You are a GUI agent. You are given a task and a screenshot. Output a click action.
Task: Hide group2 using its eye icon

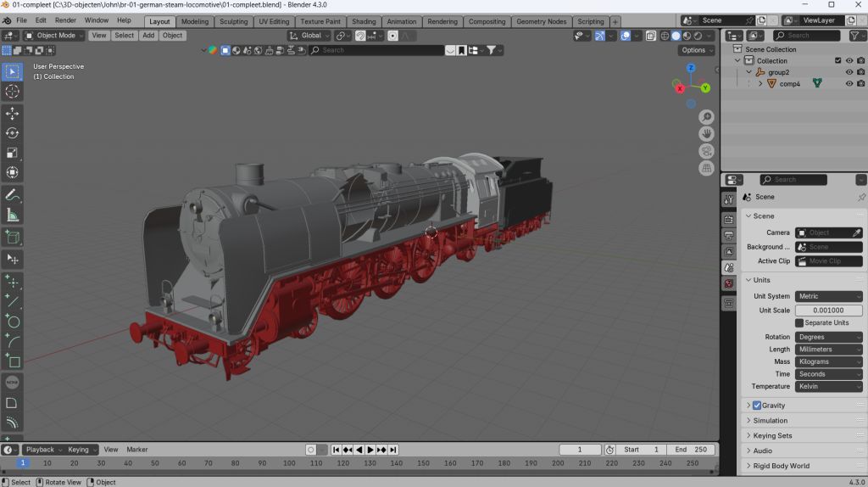pos(849,72)
